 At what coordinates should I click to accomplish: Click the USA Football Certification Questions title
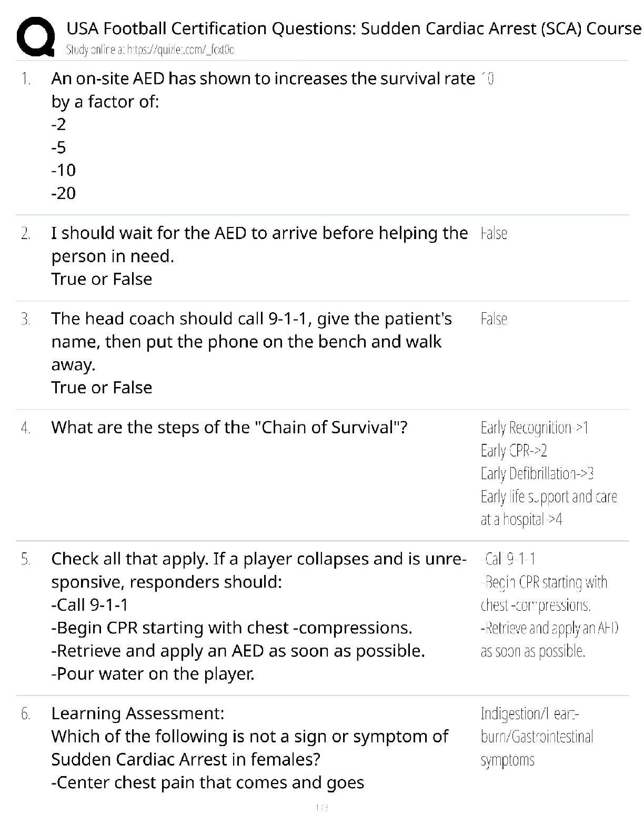click(354, 28)
